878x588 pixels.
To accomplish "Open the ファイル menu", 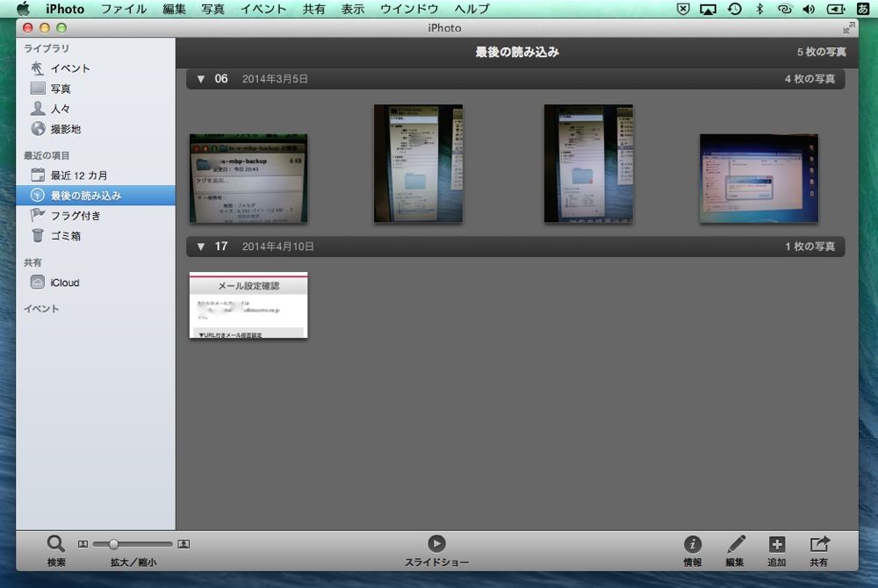I will click(x=123, y=9).
